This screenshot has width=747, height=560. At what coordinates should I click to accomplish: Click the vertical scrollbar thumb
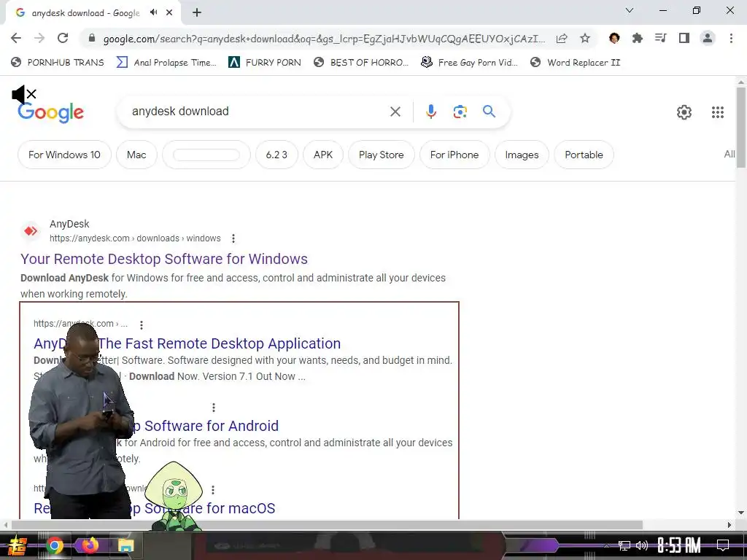tap(741, 127)
